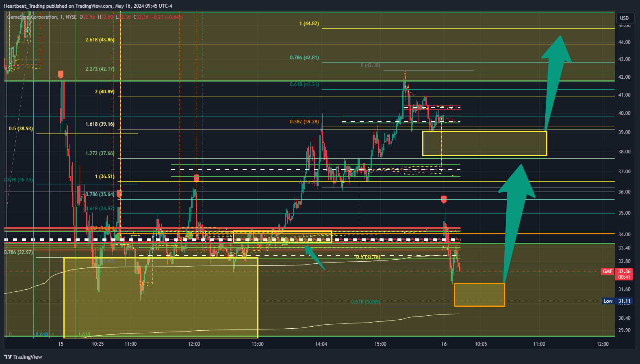Click 30.40 on the price axis
This screenshot has height=364, width=640.
pyautogui.click(x=624, y=318)
